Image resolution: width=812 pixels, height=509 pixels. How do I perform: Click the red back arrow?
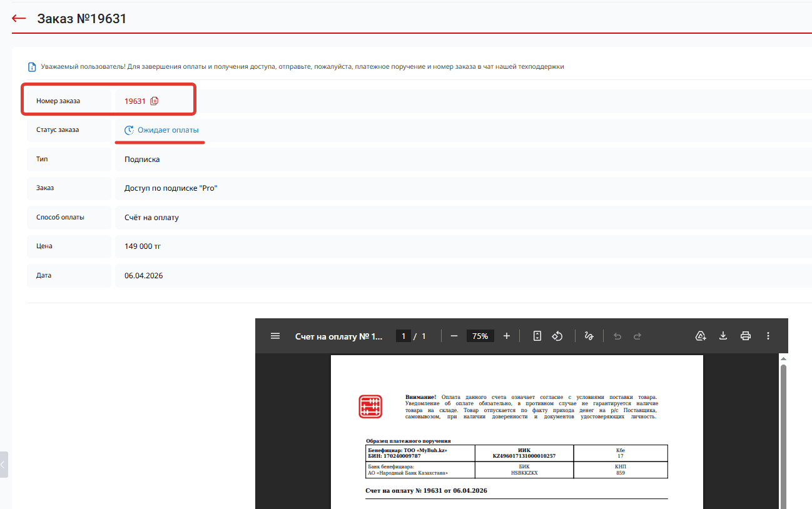(x=19, y=19)
